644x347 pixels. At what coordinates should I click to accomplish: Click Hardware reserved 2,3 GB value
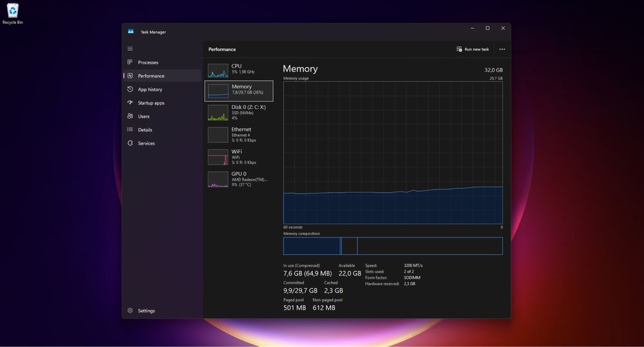[410, 284]
